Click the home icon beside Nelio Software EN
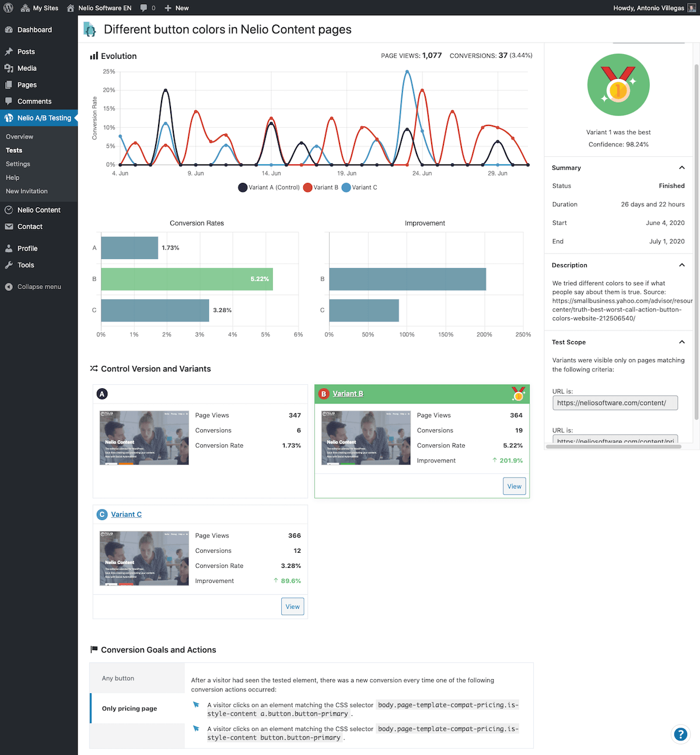 (x=71, y=8)
